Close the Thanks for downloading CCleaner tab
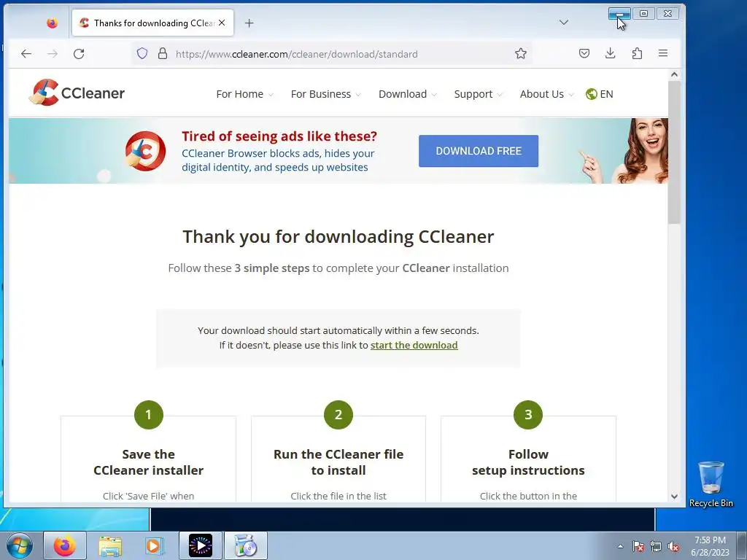747x560 pixels. click(222, 23)
